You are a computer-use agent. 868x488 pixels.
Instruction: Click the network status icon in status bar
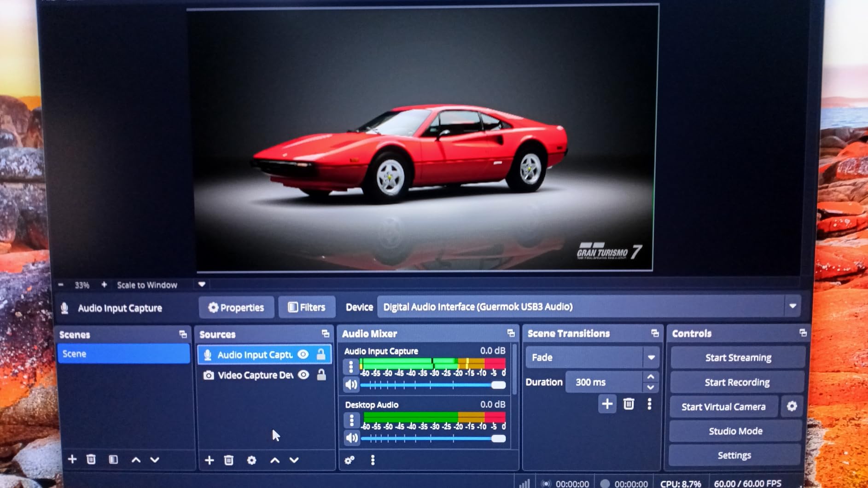pyautogui.click(x=524, y=483)
